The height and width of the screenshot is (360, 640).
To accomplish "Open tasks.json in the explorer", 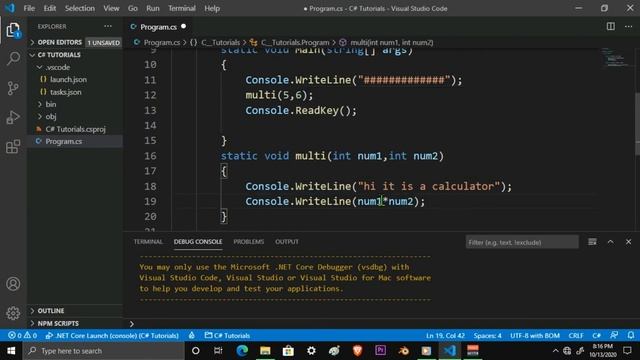I will (x=75, y=92).
